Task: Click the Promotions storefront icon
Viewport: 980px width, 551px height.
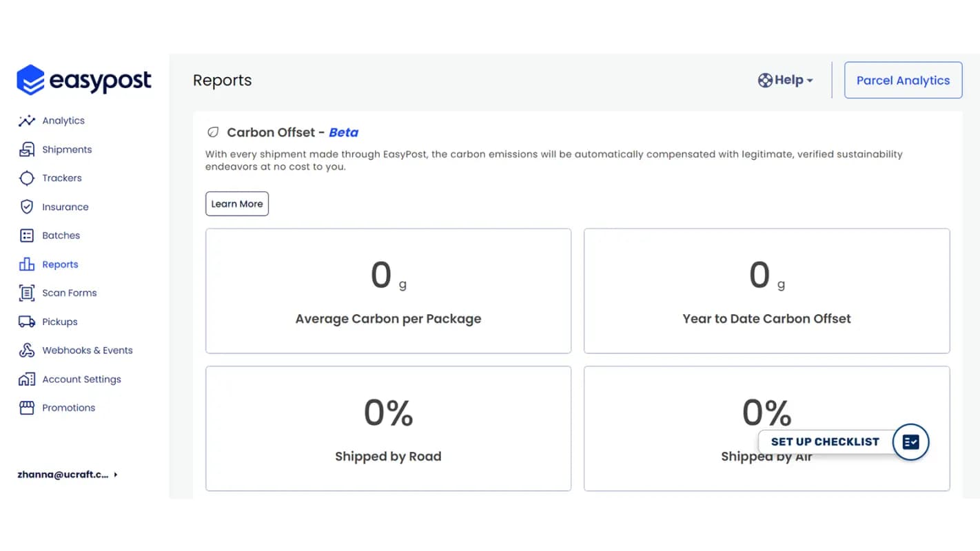Action: pos(27,408)
